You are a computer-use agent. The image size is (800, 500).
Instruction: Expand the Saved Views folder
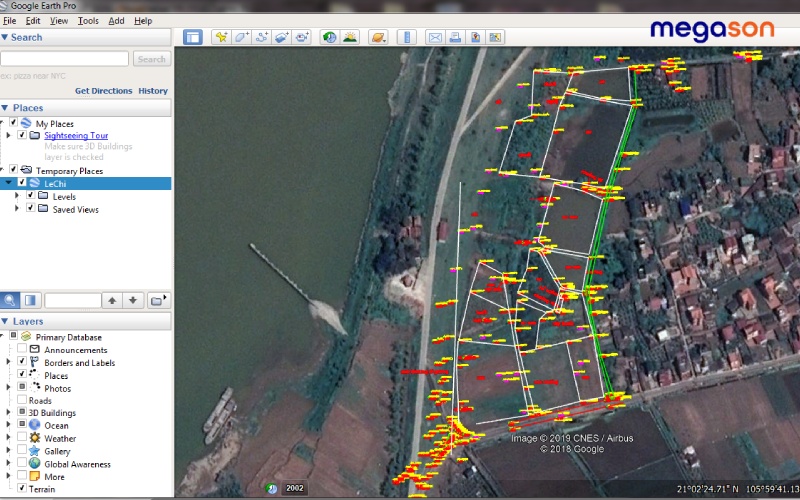17,210
